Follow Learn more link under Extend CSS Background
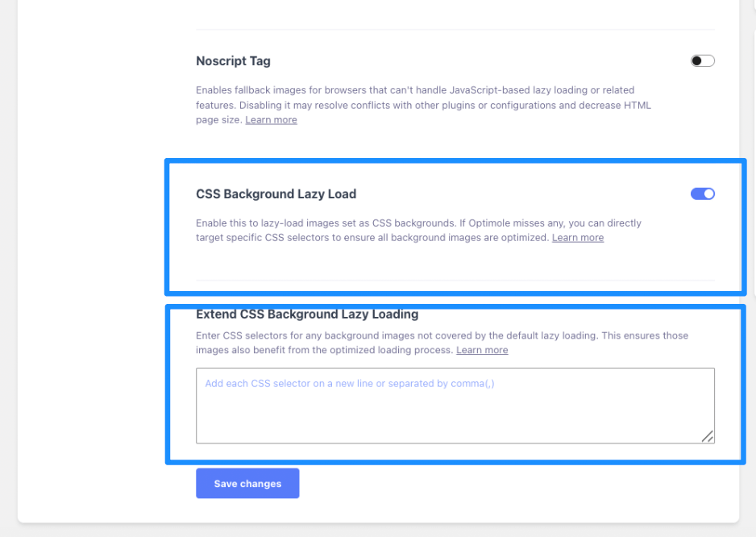The image size is (756, 537). pyautogui.click(x=482, y=350)
